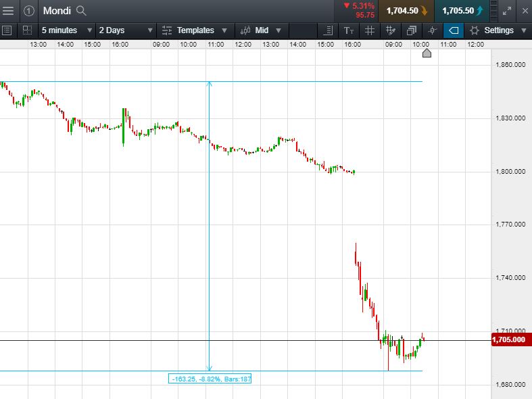The width and height of the screenshot is (532, 399).
Task: Click the chart list panel icon
Action: point(7,30)
